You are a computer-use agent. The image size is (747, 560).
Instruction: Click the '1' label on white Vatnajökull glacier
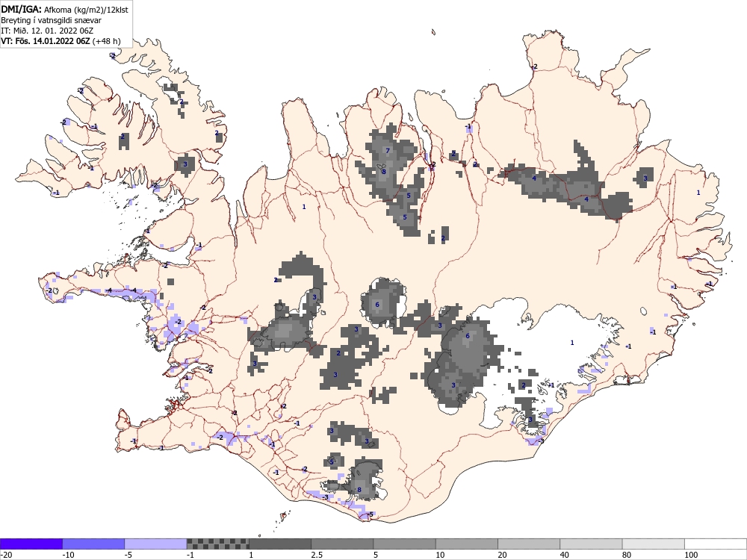click(x=572, y=343)
